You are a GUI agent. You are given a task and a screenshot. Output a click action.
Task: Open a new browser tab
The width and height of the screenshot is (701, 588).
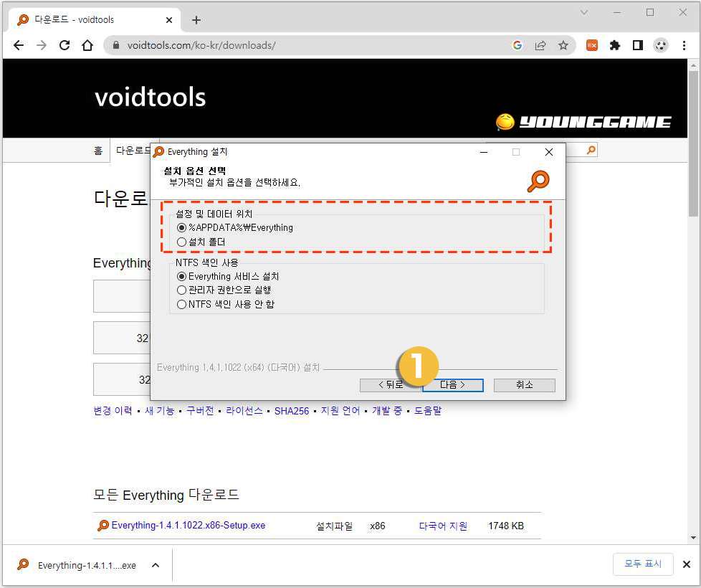coord(196,19)
